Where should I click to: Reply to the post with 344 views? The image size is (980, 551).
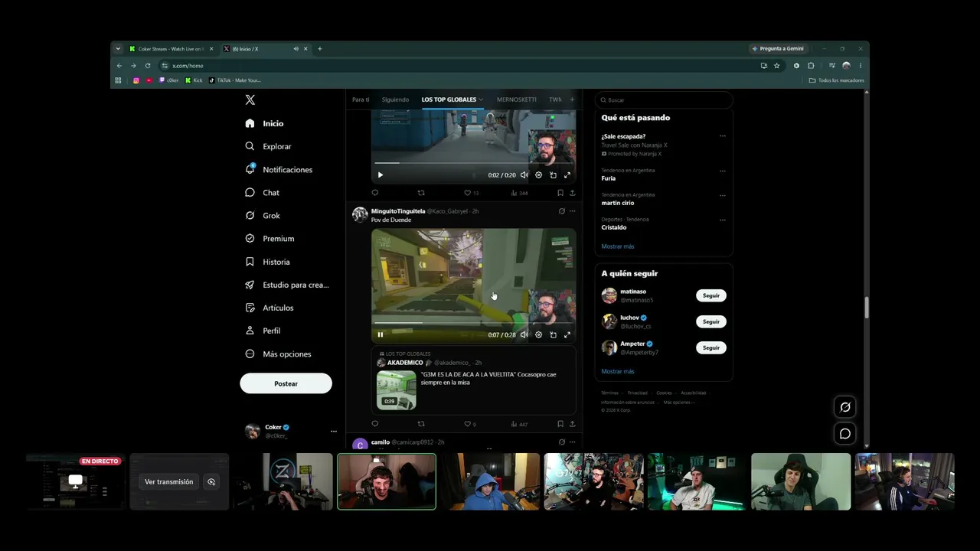(x=374, y=193)
